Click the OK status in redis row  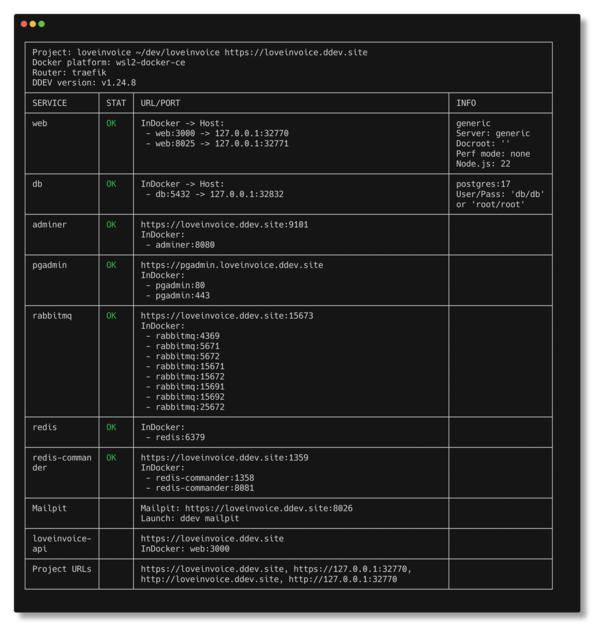tap(111, 427)
